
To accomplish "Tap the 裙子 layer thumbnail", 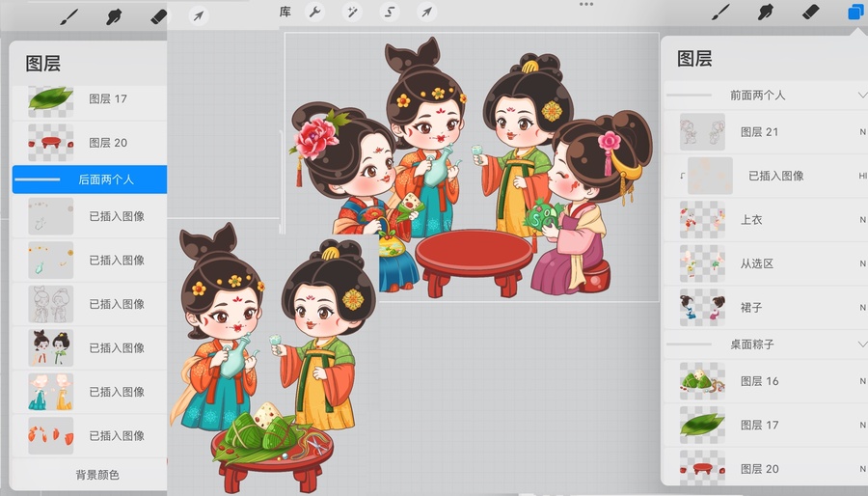I will 702,307.
